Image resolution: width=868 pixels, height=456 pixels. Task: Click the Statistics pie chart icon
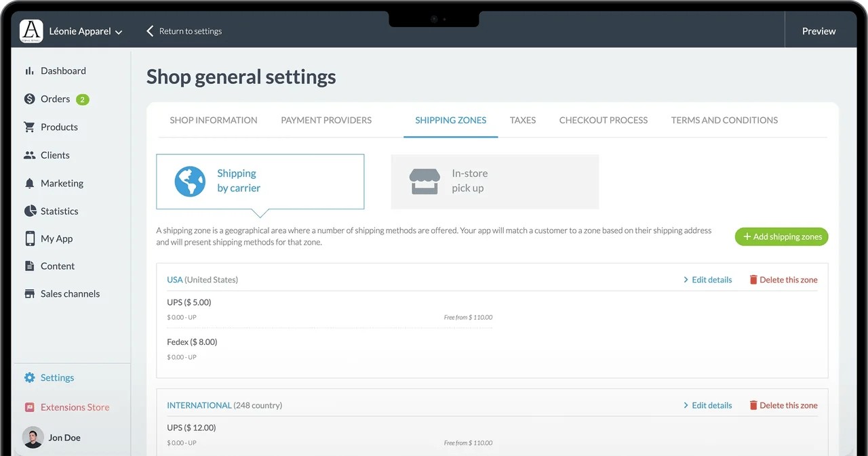(x=29, y=211)
